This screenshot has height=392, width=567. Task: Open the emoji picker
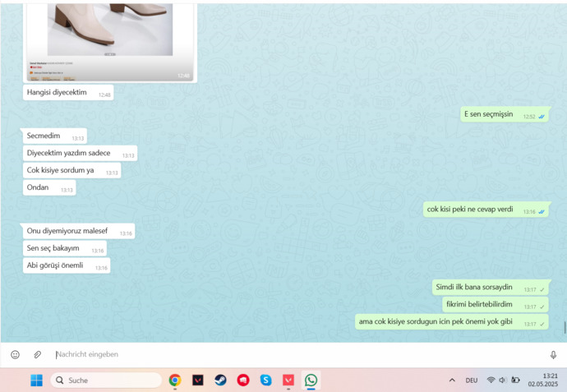[15, 354]
